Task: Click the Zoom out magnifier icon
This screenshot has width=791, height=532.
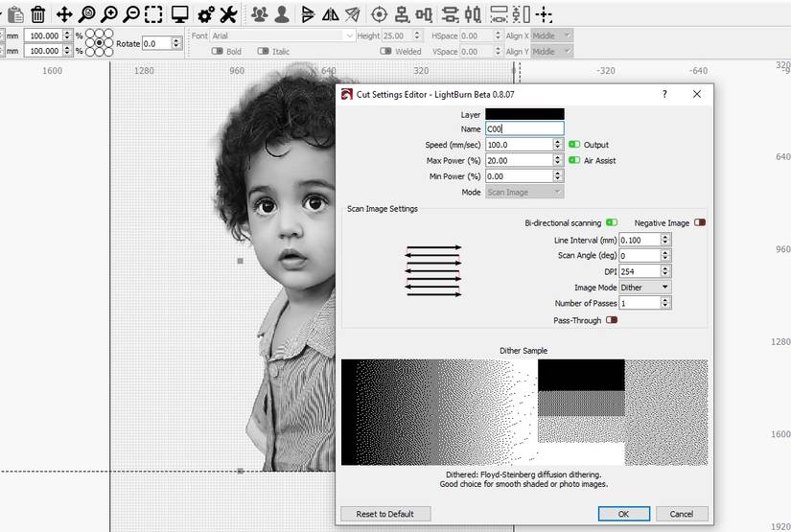Action: click(131, 14)
